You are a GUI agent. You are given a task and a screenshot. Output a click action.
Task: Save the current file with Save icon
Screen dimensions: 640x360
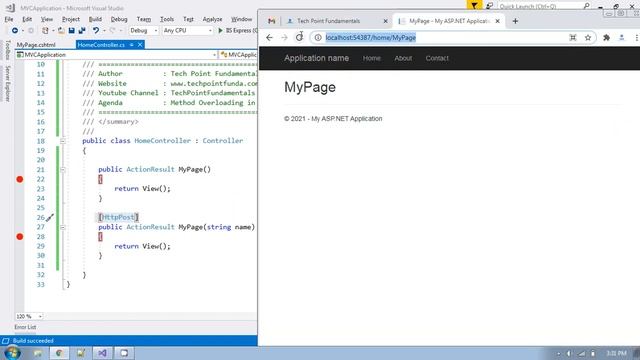point(71,31)
